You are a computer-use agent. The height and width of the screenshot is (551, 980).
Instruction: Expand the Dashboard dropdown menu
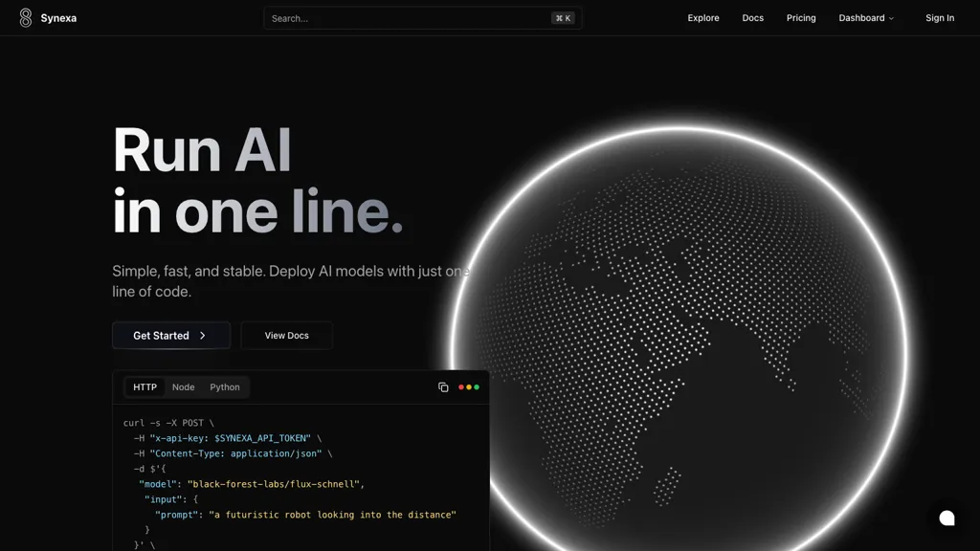click(x=866, y=18)
